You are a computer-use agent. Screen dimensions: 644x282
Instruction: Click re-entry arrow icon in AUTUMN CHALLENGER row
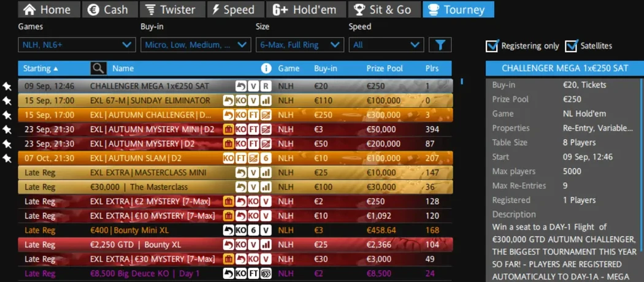[229, 115]
